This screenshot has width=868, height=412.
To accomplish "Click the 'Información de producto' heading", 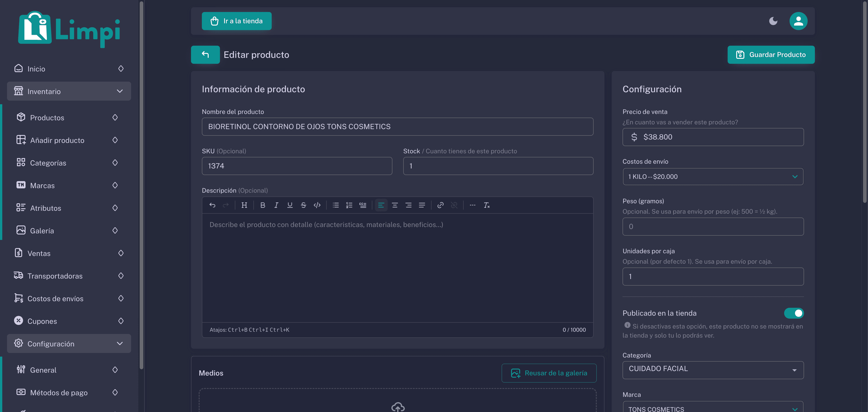I will tap(253, 89).
